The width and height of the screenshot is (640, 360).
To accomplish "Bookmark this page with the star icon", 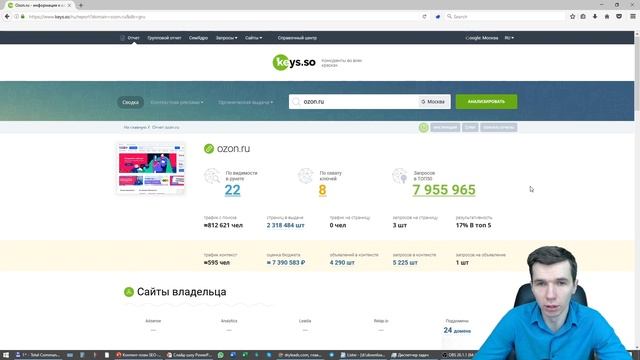I will [x=572, y=17].
